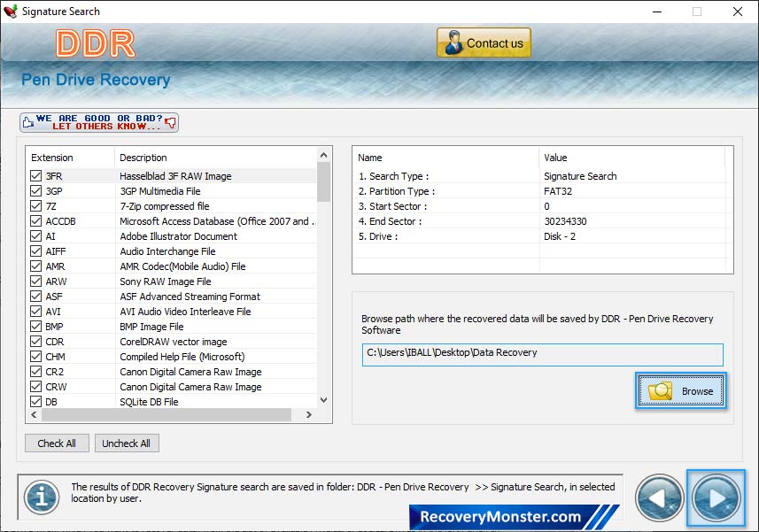
Task: Click the extension list scroll down arrow
Action: tap(324, 400)
